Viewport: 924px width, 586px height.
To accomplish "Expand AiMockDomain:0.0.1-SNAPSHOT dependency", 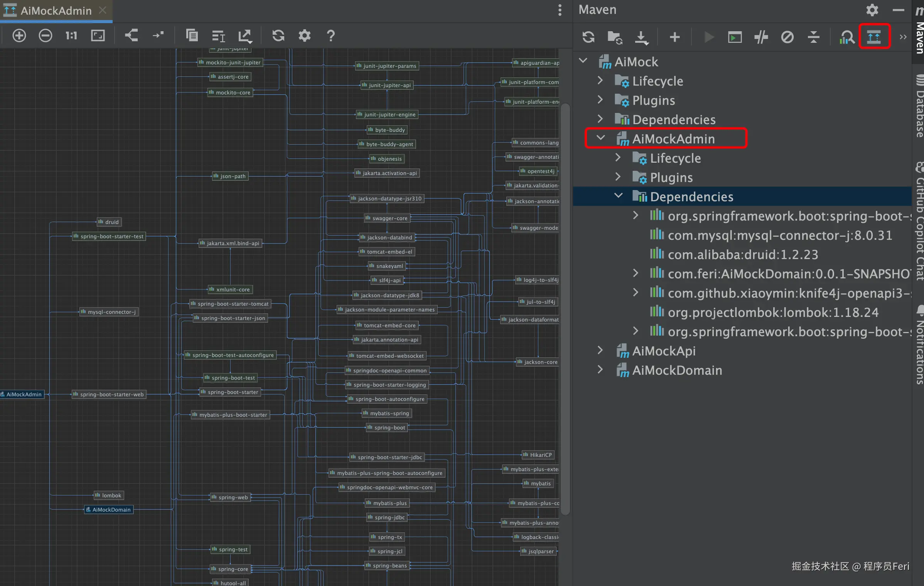I will pyautogui.click(x=636, y=273).
